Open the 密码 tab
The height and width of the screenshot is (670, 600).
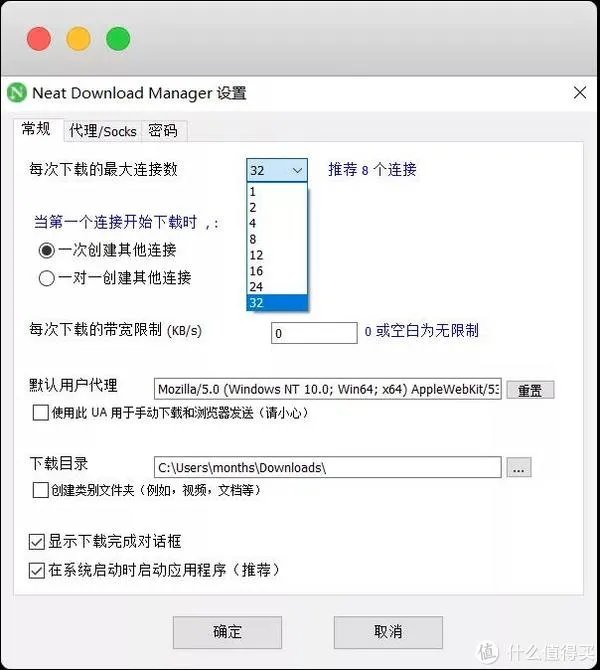(163, 131)
